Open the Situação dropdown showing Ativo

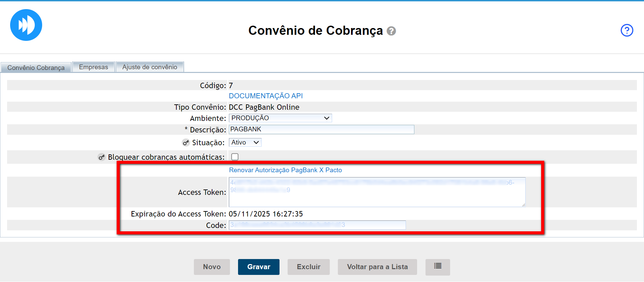click(245, 143)
